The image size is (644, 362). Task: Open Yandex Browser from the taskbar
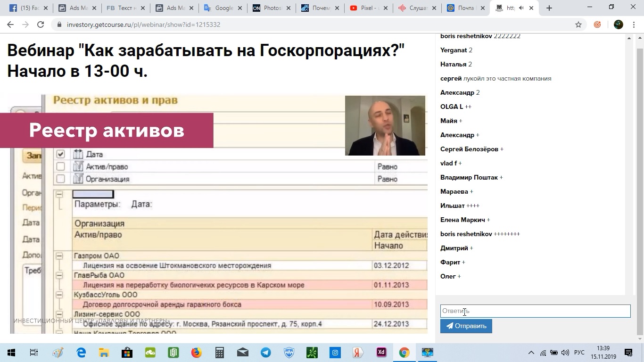tap(358, 352)
